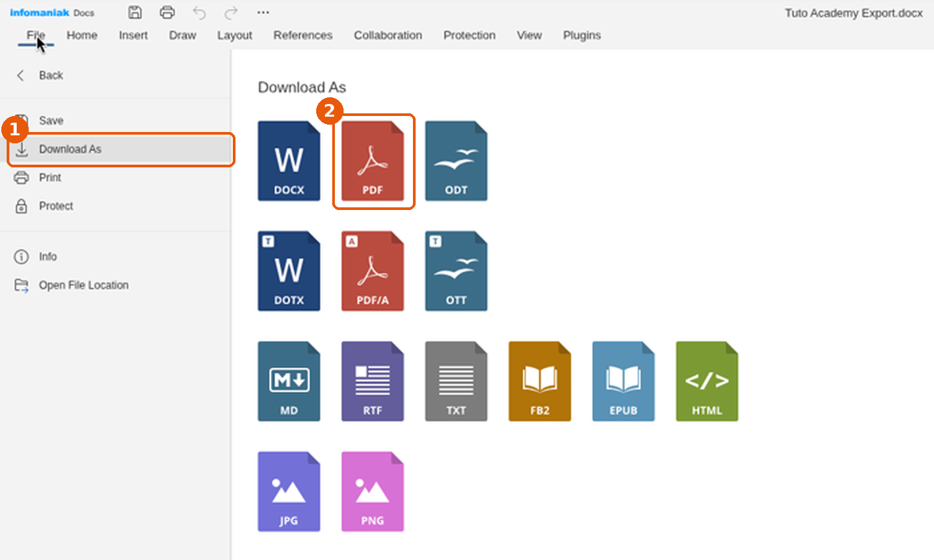Click the infomaniak Docs logo
Screen dimensions: 934x560
point(52,13)
